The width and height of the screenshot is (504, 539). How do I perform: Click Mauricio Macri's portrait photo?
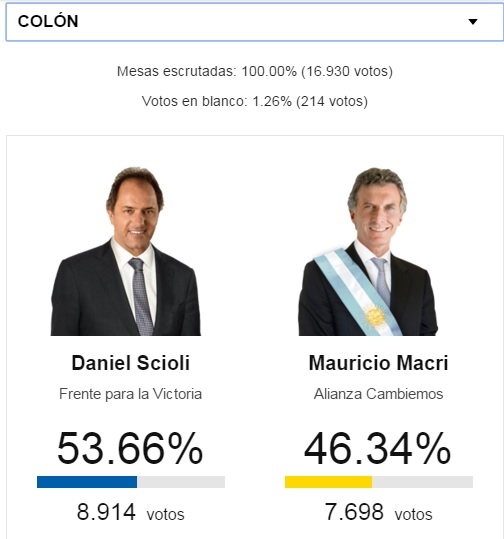click(368, 251)
